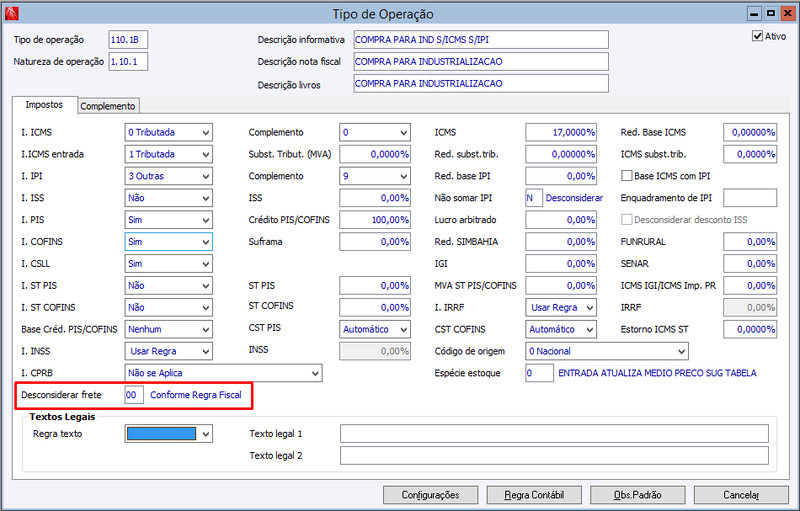Viewport: 800px width, 511px height.
Task: Cancel the operation type dialog
Action: coord(741,495)
